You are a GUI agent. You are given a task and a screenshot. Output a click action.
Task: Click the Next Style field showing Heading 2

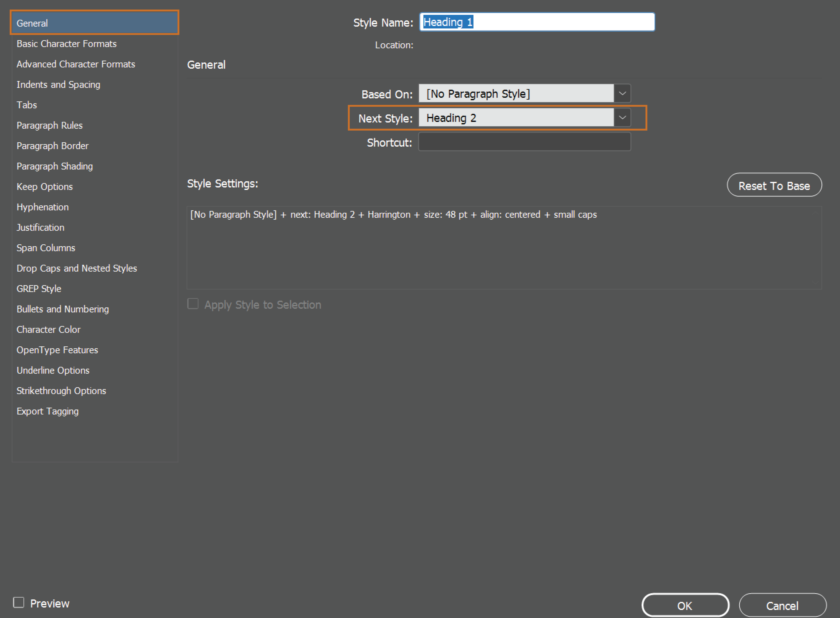coord(516,118)
